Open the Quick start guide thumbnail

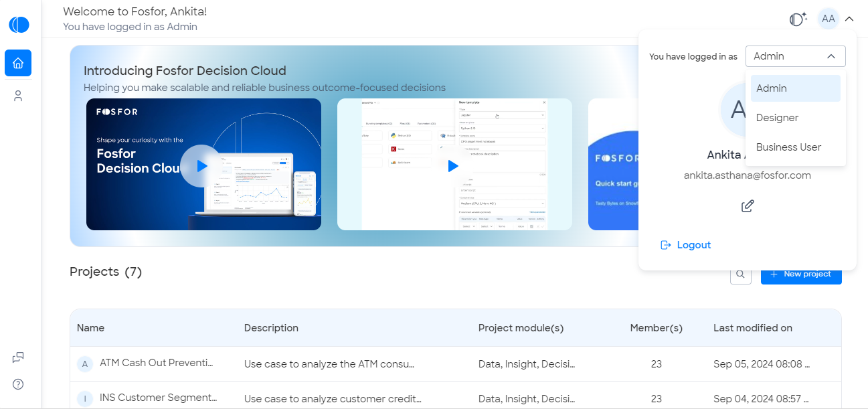(x=613, y=165)
